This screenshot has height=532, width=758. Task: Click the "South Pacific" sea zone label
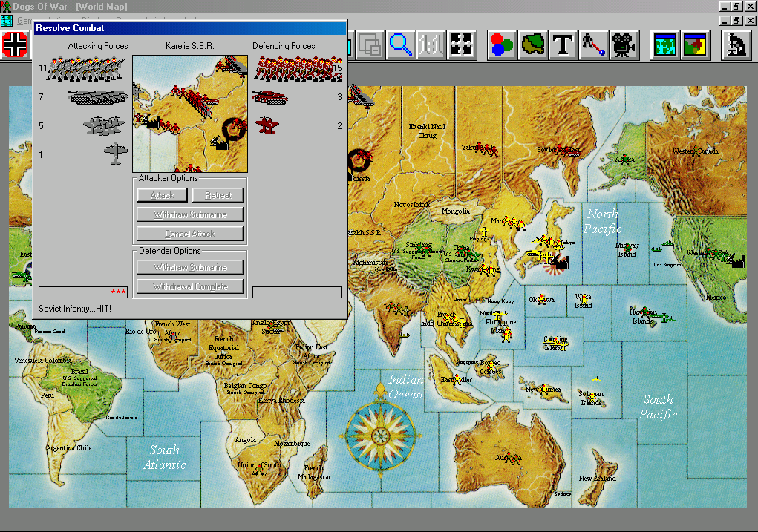coord(658,407)
